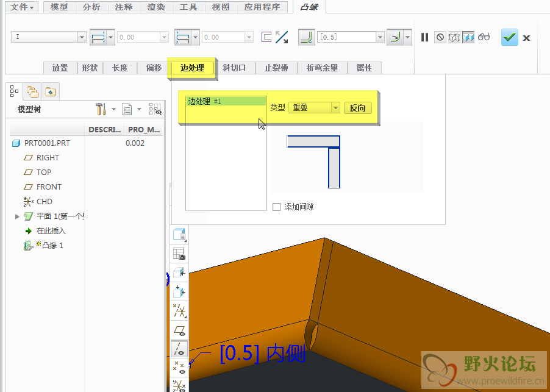
Task: Cancel the flange with the X icon
Action: click(x=526, y=38)
